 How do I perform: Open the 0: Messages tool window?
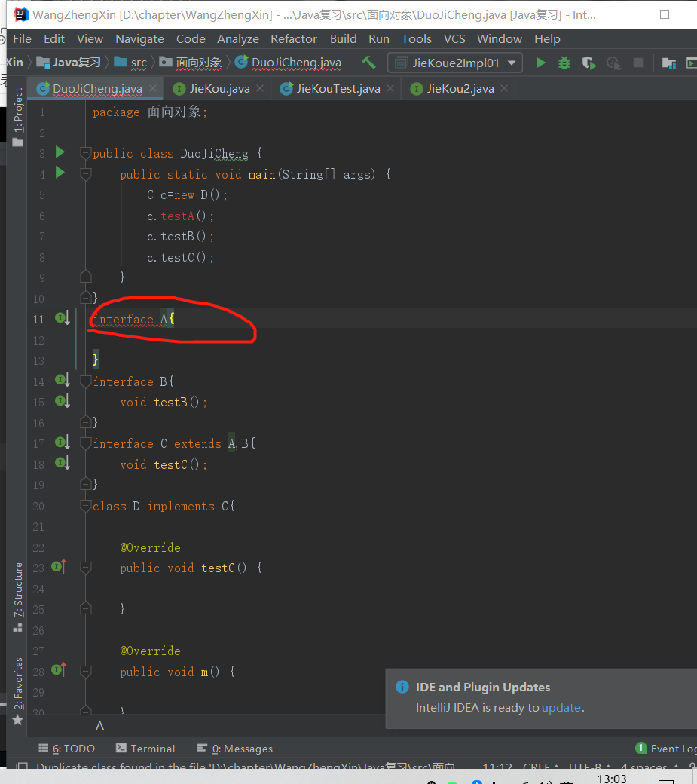coord(235,749)
